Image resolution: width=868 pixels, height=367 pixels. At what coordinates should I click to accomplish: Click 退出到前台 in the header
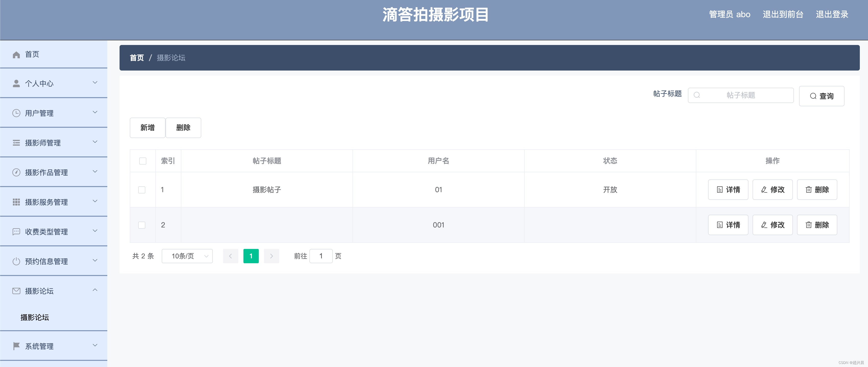point(783,15)
